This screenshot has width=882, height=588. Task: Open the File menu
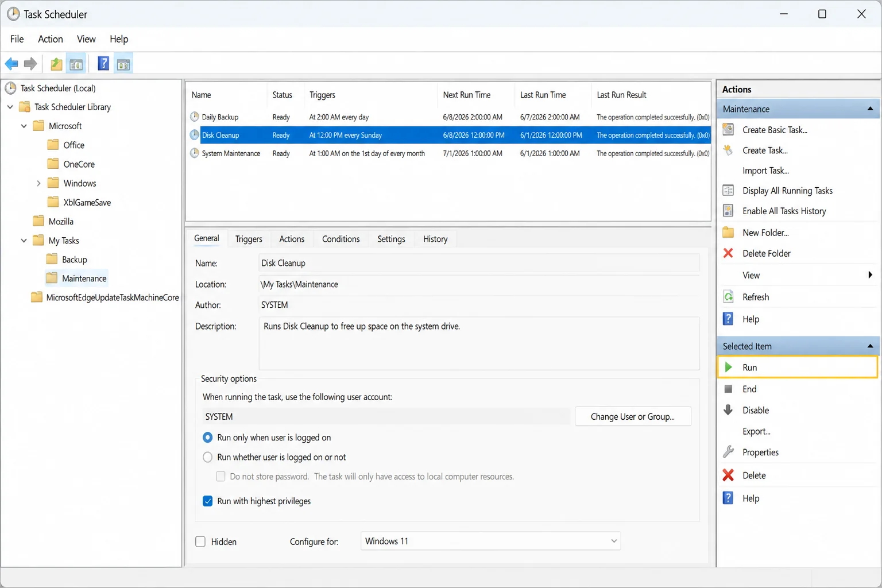(17, 39)
